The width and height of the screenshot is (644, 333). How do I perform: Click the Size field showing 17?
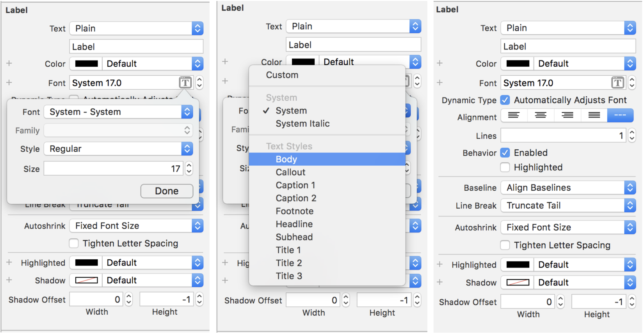(113, 169)
